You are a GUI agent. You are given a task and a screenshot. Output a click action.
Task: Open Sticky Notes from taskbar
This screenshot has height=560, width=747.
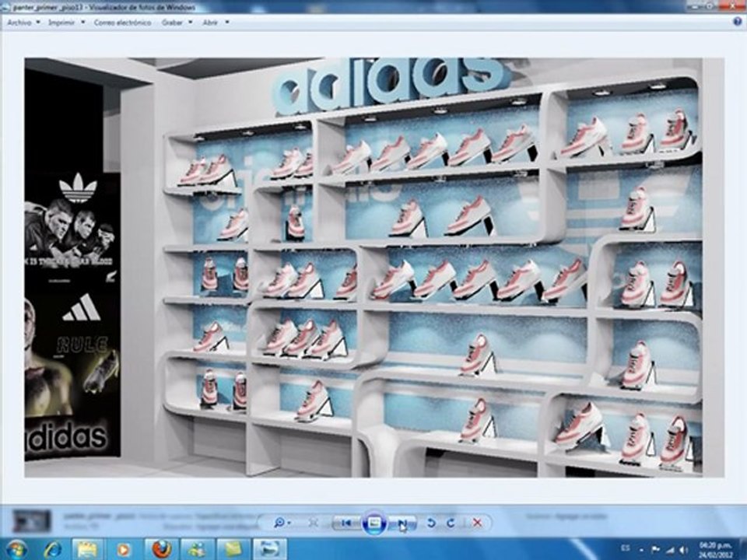coord(233,550)
